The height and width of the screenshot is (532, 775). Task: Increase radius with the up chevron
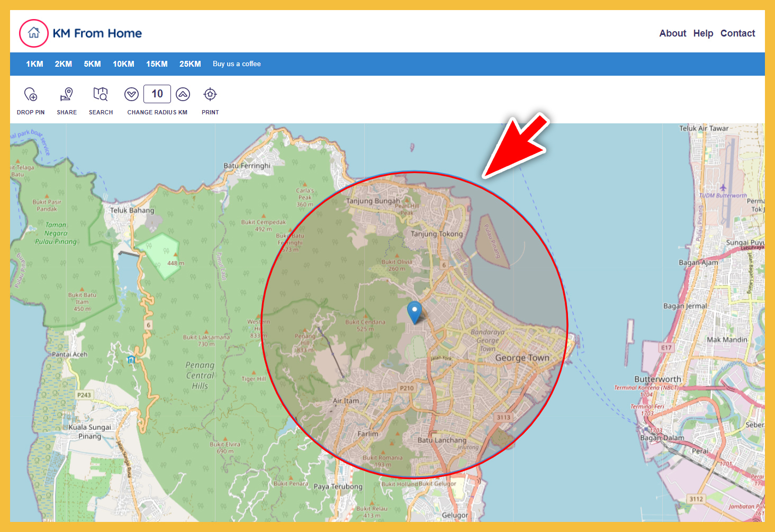(183, 94)
